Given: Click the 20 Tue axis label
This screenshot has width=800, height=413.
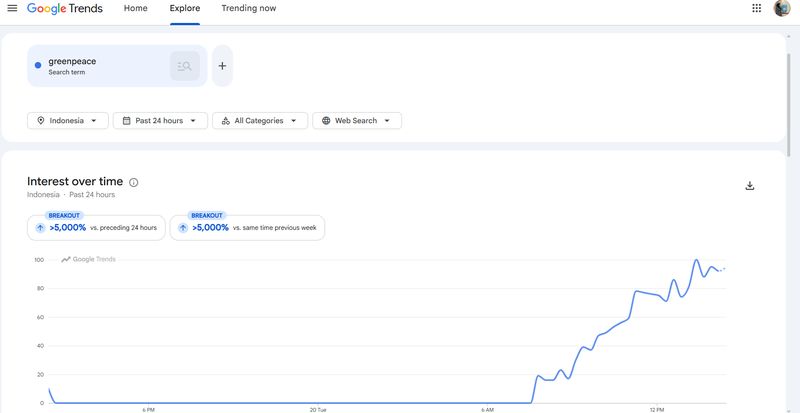Looking at the screenshot, I should coord(318,409).
